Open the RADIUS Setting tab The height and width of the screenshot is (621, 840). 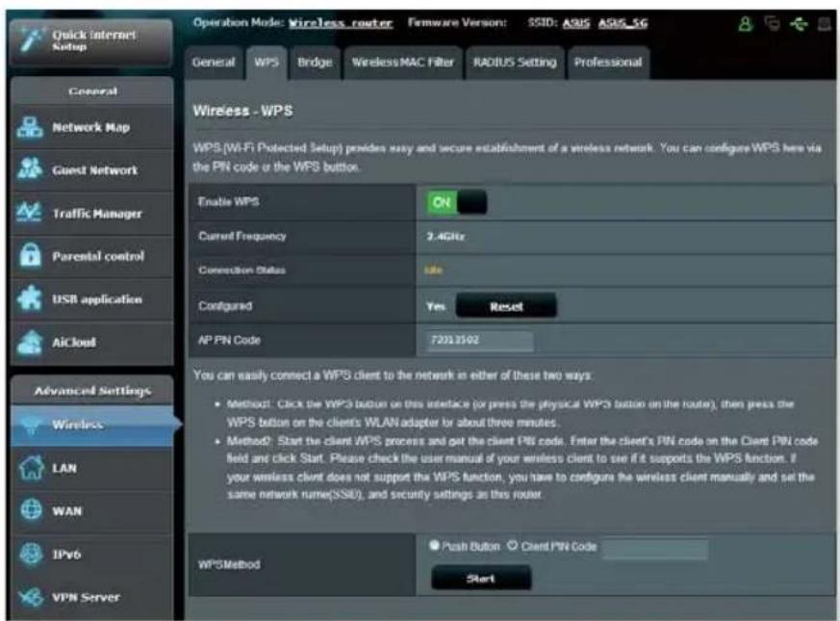coord(515,63)
